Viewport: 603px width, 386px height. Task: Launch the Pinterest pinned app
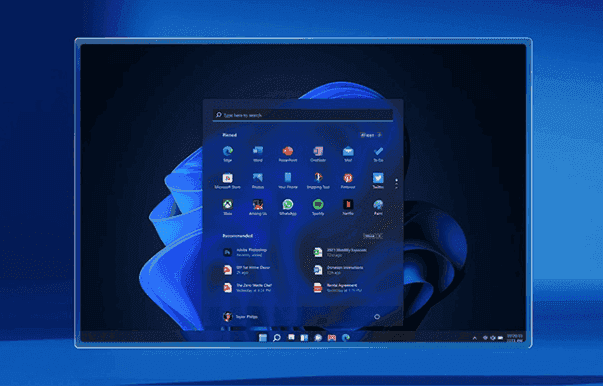[348, 181]
